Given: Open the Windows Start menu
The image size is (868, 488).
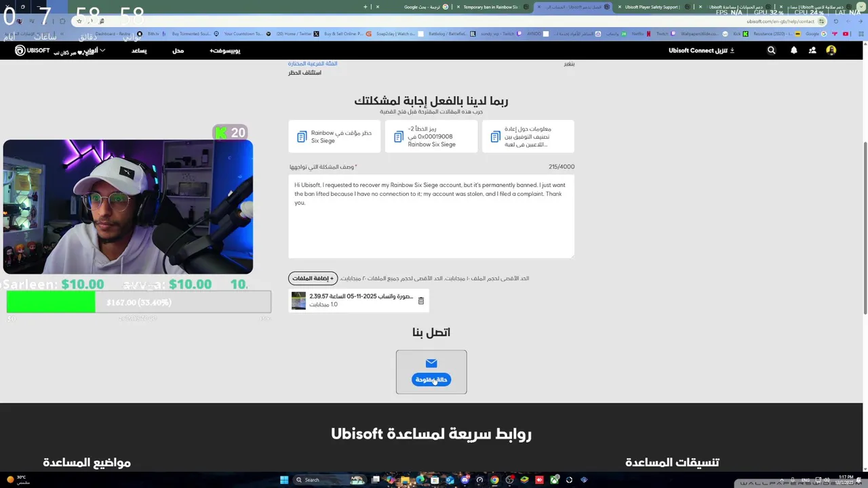Looking at the screenshot, I should click(284, 480).
